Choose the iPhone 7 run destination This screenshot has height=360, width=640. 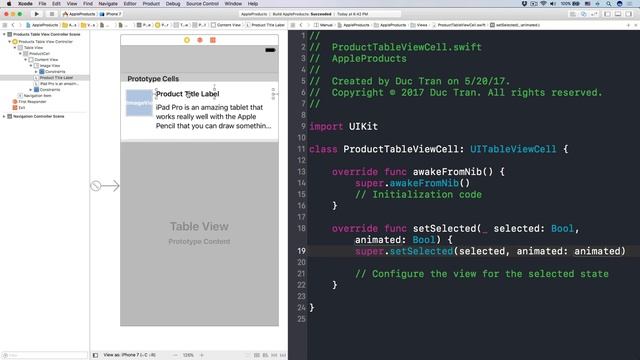111,14
